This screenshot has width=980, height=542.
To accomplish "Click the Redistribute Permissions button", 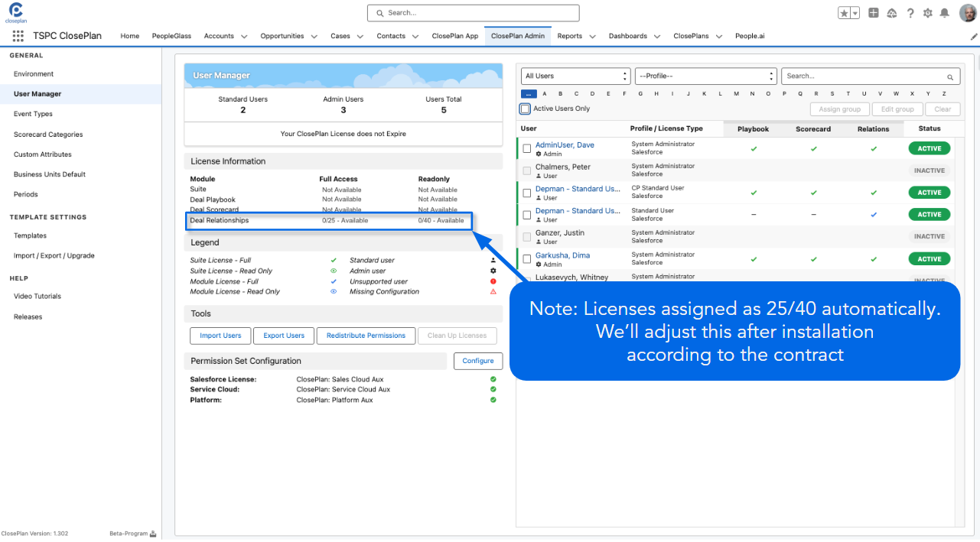I will pos(366,336).
